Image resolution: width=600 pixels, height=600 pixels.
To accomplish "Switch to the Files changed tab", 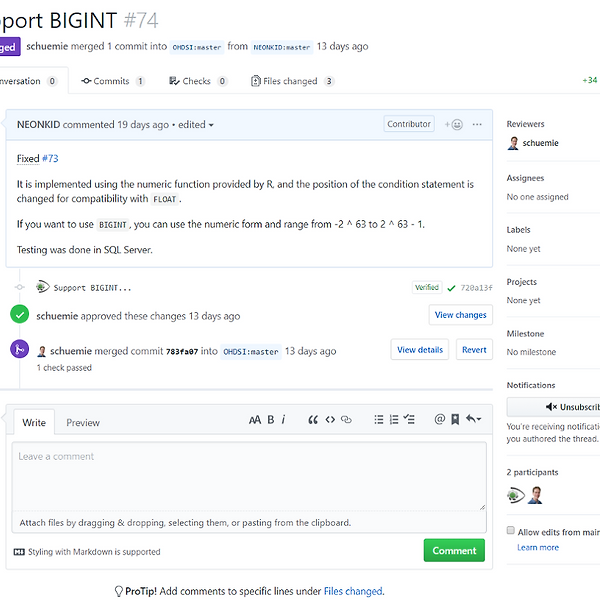I will coord(292,81).
